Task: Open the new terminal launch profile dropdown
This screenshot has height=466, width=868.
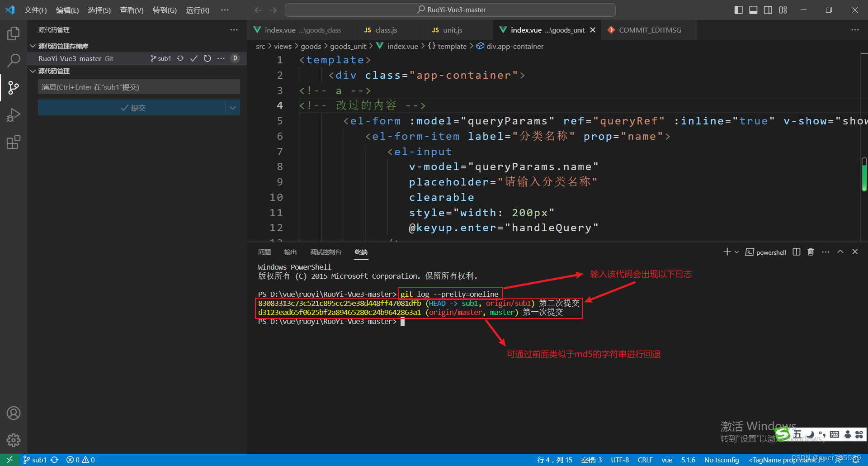Action: tap(736, 252)
